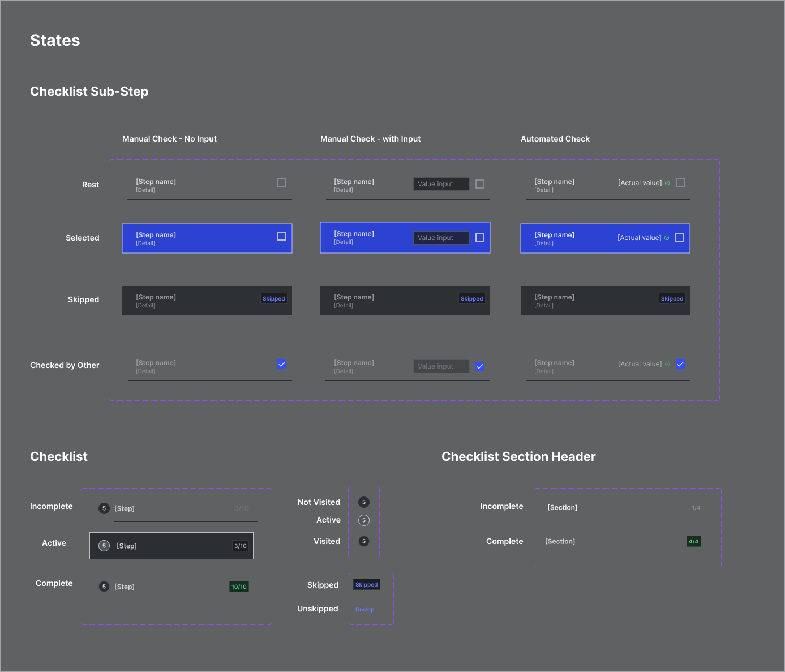785x672 pixels.
Task: Click the Skipped badge in Manual Check - with Input column
Action: [x=472, y=299]
